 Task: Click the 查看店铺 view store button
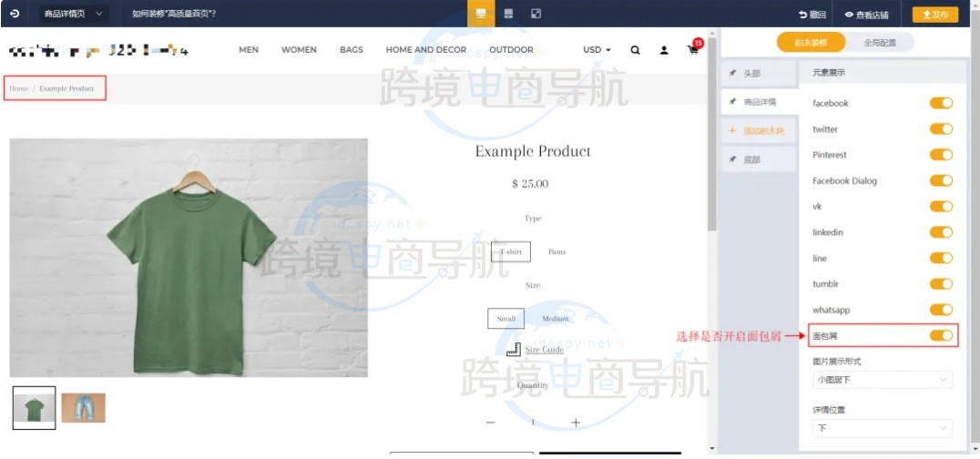coord(864,15)
